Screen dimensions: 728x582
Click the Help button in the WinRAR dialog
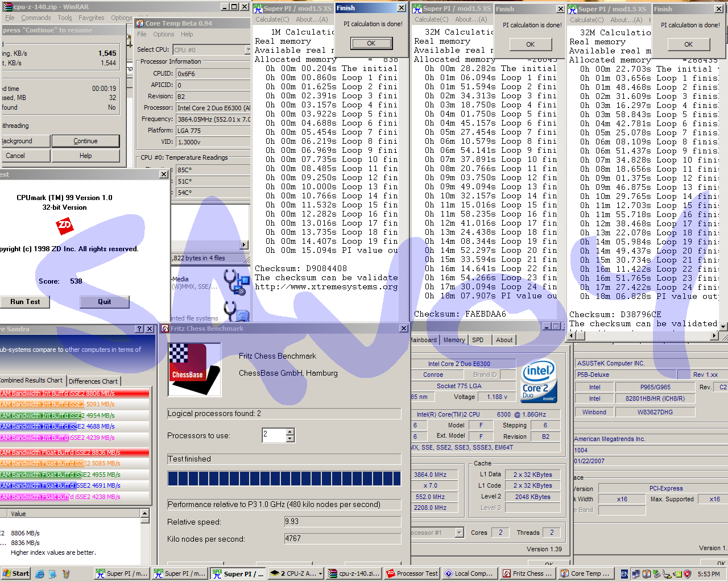click(85, 156)
